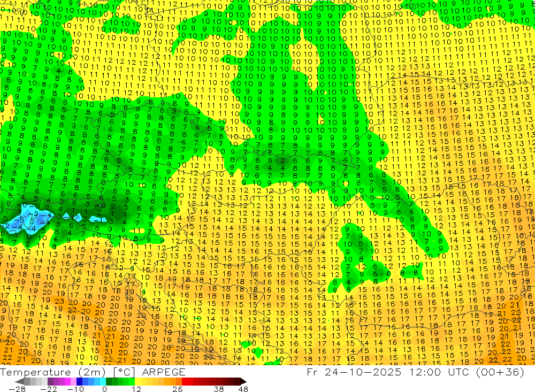Click the bright red swatch after 26 in the legend
This screenshot has width=535, height=392.
(185, 382)
